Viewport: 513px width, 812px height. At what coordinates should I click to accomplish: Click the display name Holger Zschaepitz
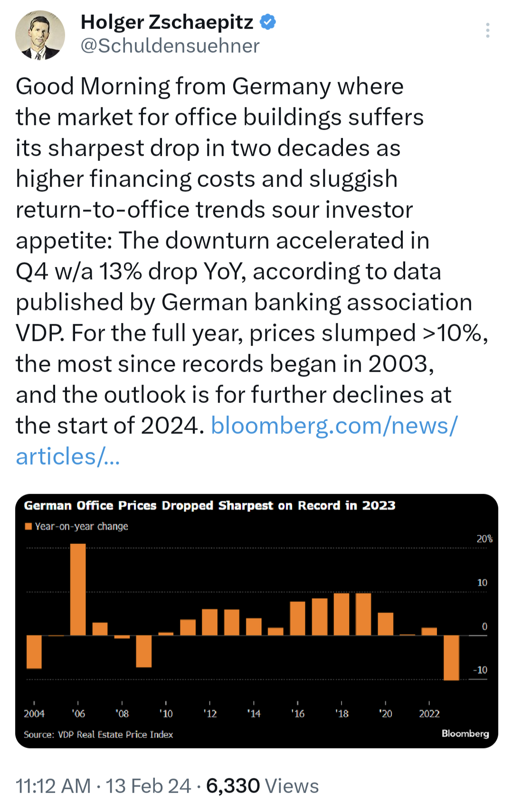coord(167,22)
